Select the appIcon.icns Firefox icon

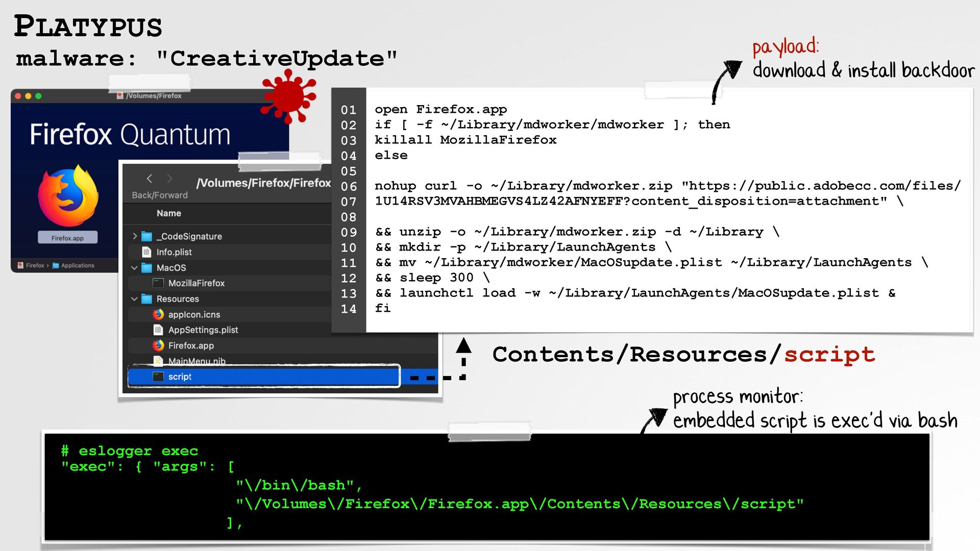click(158, 314)
